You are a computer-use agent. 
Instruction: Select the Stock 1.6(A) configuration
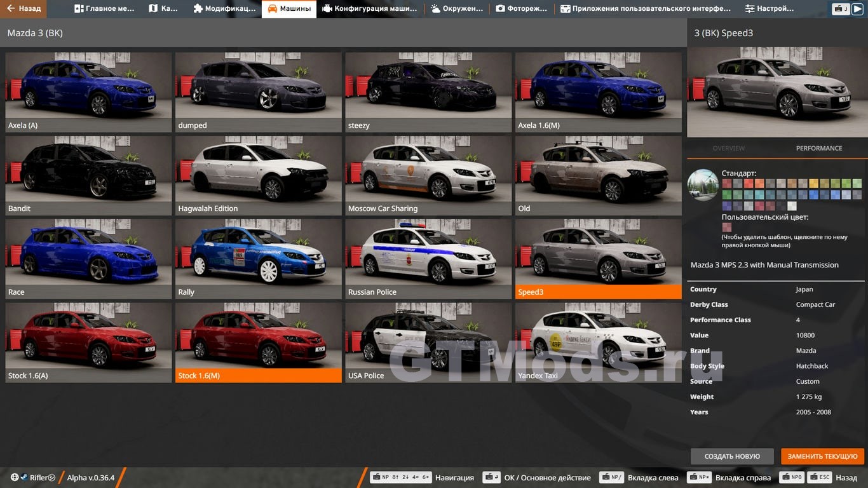[88, 342]
